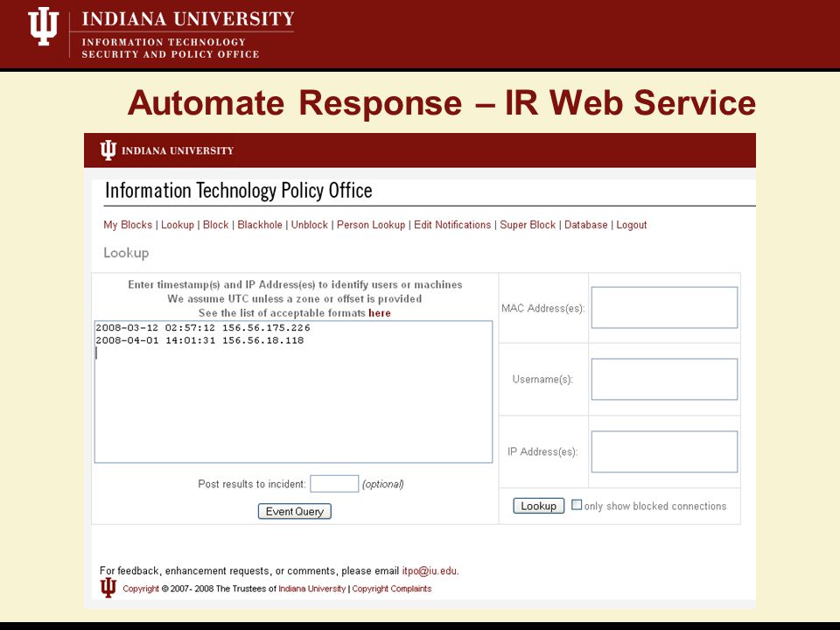Open Edit Notifications
Viewport: 840px width, 630px height.
452,225
